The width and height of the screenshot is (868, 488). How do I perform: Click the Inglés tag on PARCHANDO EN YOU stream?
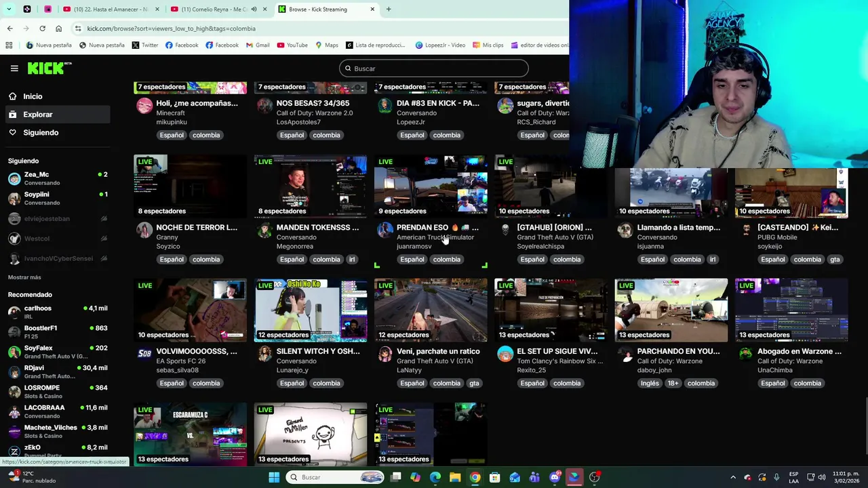click(650, 383)
